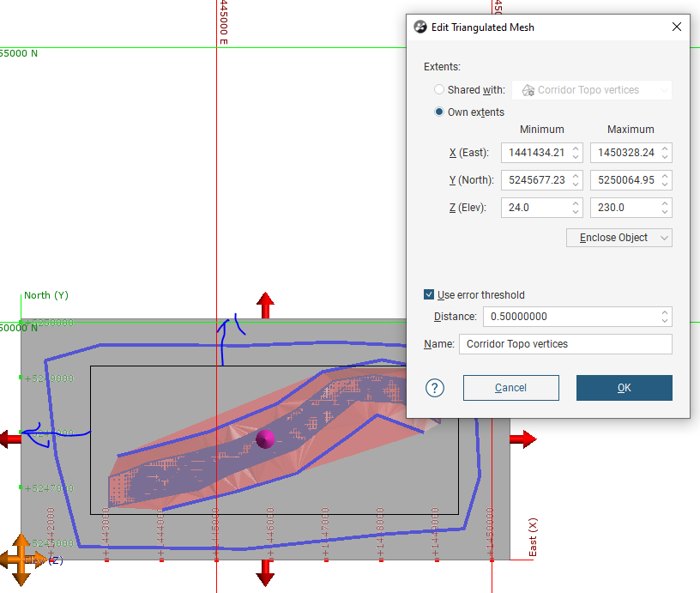Select the Own extents radio button
Viewport: 700px width, 593px height.
(x=439, y=112)
